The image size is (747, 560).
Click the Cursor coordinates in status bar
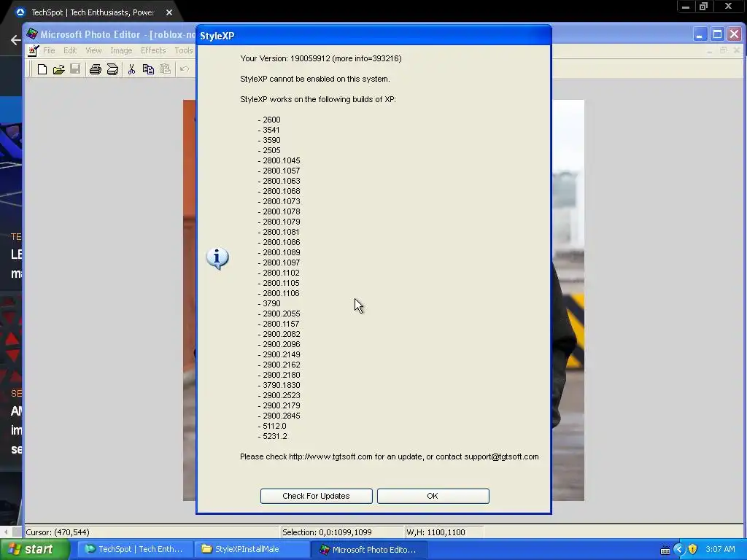coord(58,532)
